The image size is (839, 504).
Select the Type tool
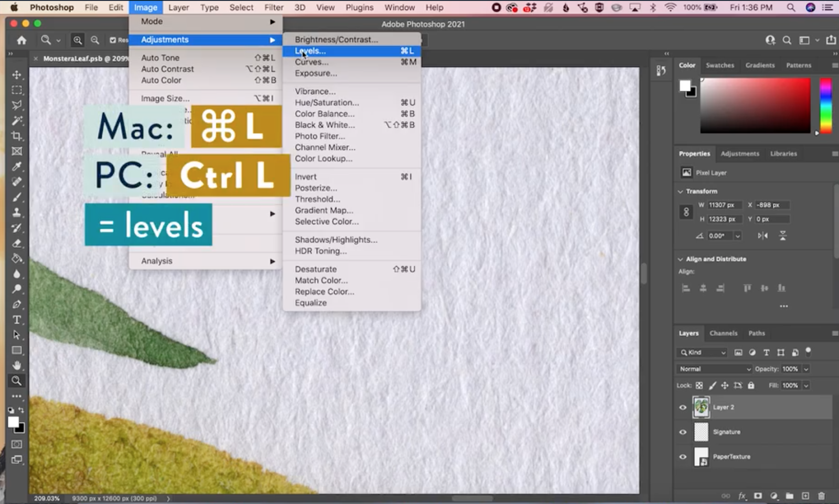[x=17, y=319]
